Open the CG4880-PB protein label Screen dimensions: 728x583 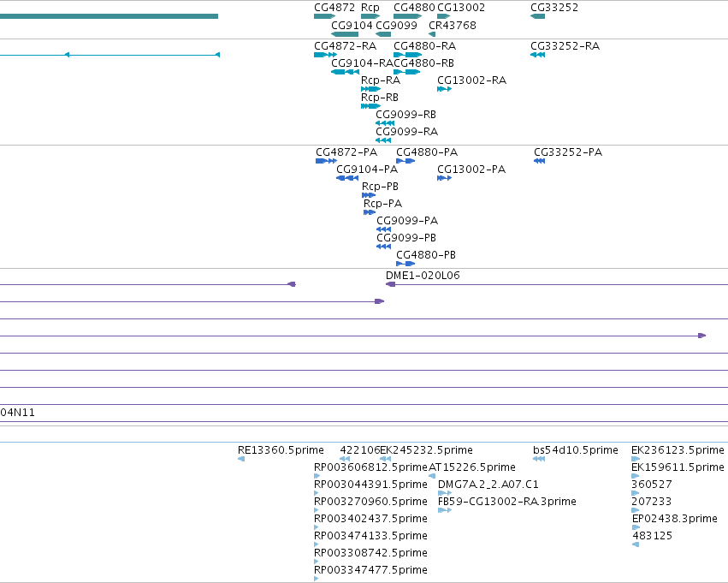[426, 255]
